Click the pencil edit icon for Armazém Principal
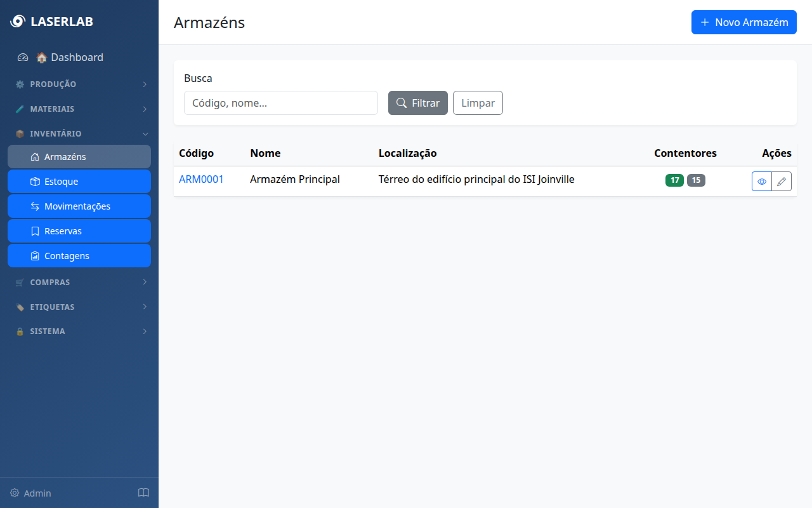This screenshot has width=812, height=508. click(x=782, y=181)
